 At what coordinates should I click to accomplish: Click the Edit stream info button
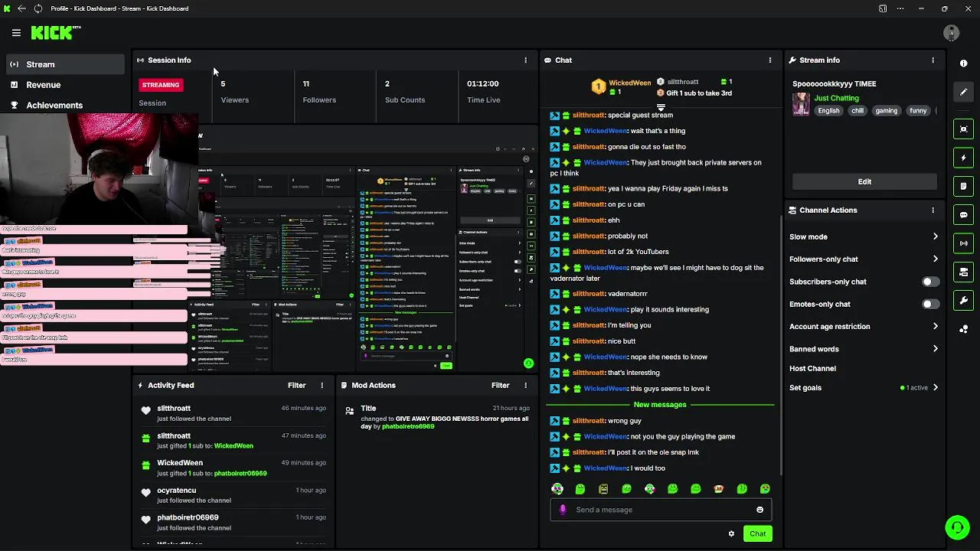[x=864, y=181]
